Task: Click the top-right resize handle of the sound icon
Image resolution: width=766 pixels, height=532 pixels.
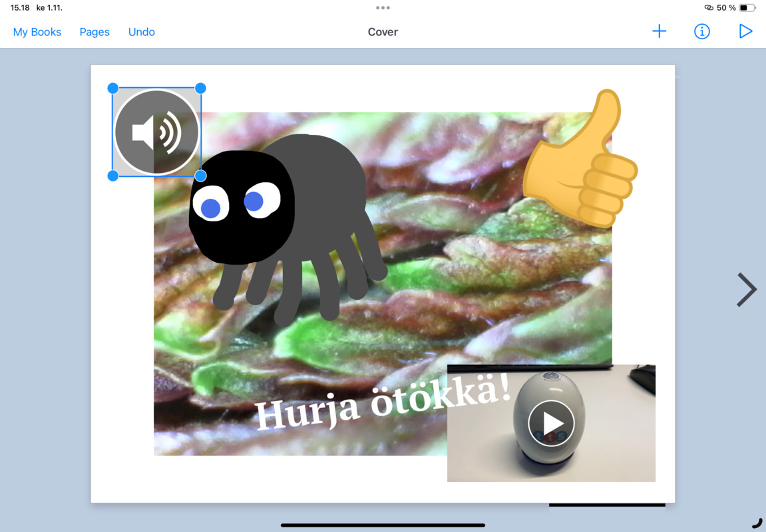Action: (x=200, y=88)
